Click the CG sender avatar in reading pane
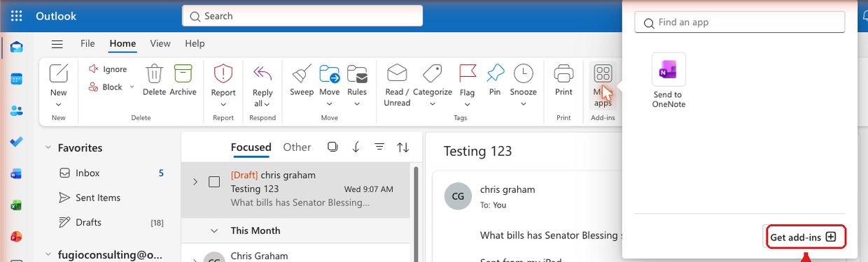Screen dimensions: 868x262 coord(458,196)
